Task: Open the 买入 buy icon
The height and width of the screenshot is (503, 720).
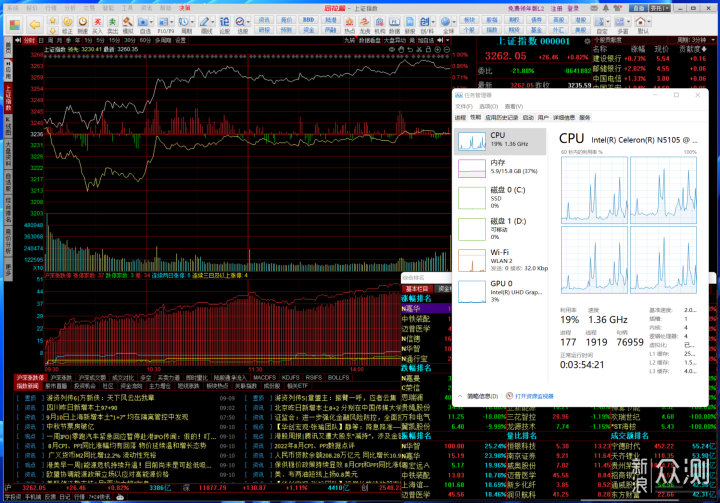Action: pos(97,22)
